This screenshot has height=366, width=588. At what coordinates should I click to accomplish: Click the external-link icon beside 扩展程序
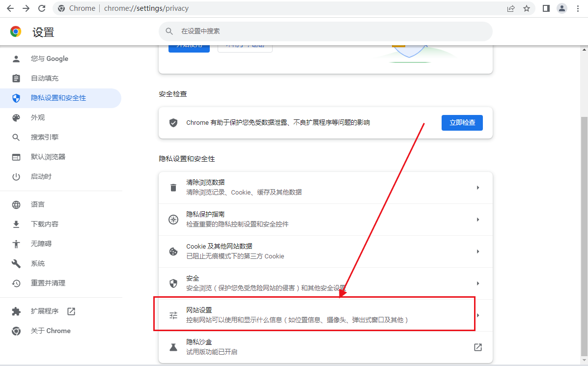pos(71,311)
